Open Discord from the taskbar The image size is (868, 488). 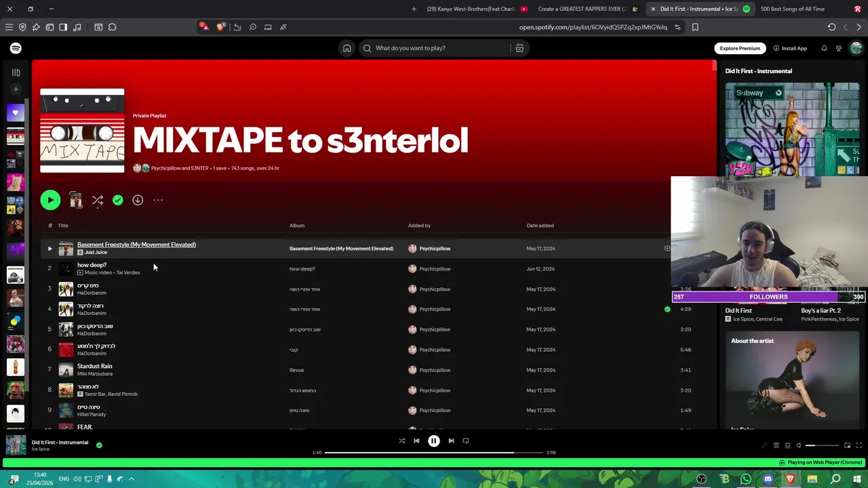[768, 479]
